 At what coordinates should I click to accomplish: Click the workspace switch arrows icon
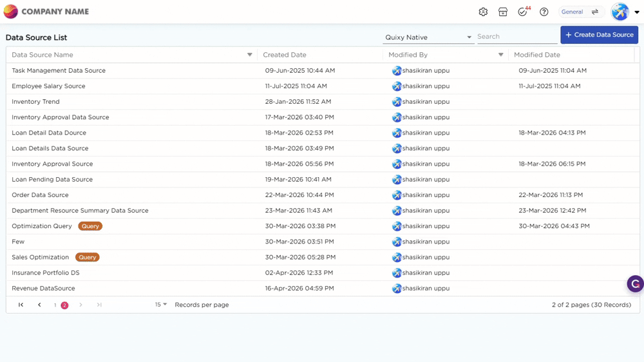pyautogui.click(x=595, y=12)
